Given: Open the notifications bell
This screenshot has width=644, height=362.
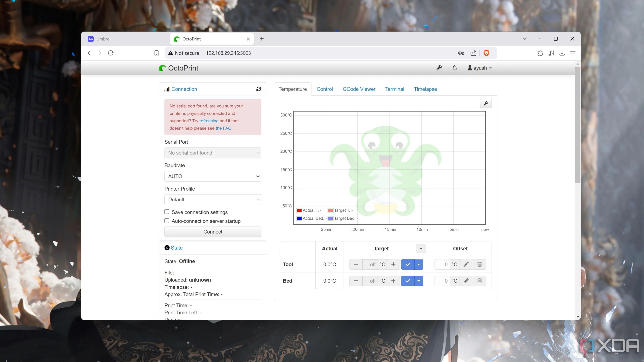Looking at the screenshot, I should click(x=454, y=68).
